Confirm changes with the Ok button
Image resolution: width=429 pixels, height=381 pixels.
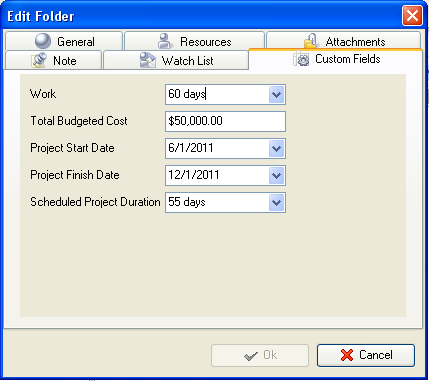(x=260, y=355)
